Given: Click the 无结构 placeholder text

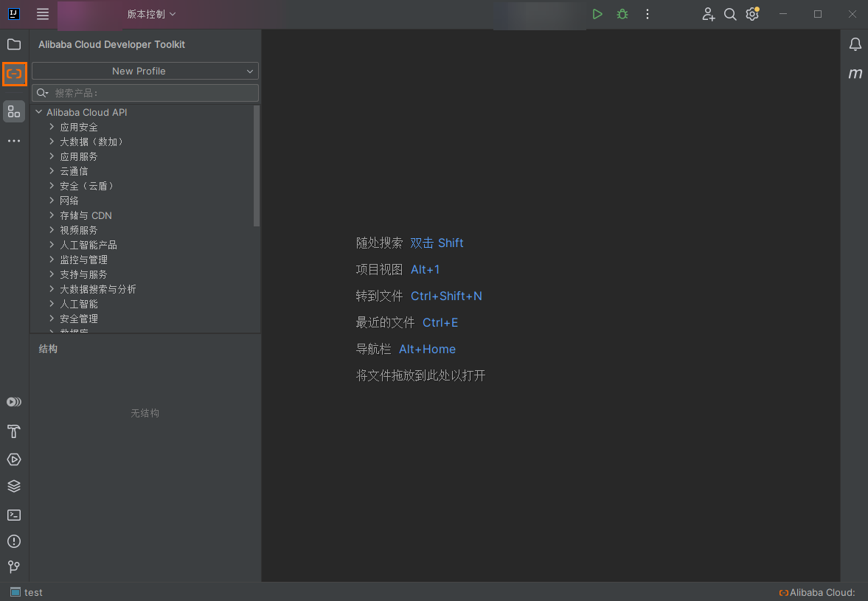Looking at the screenshot, I should [x=145, y=413].
